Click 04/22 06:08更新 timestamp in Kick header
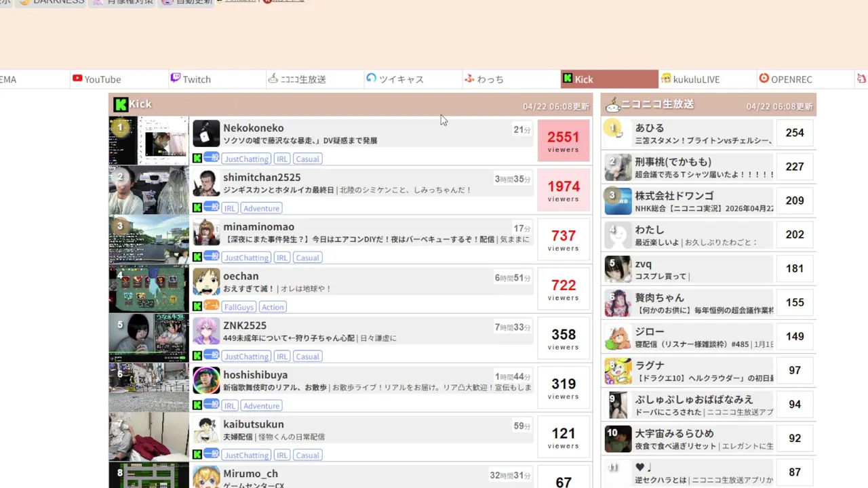This screenshot has width=868, height=488. point(556,106)
